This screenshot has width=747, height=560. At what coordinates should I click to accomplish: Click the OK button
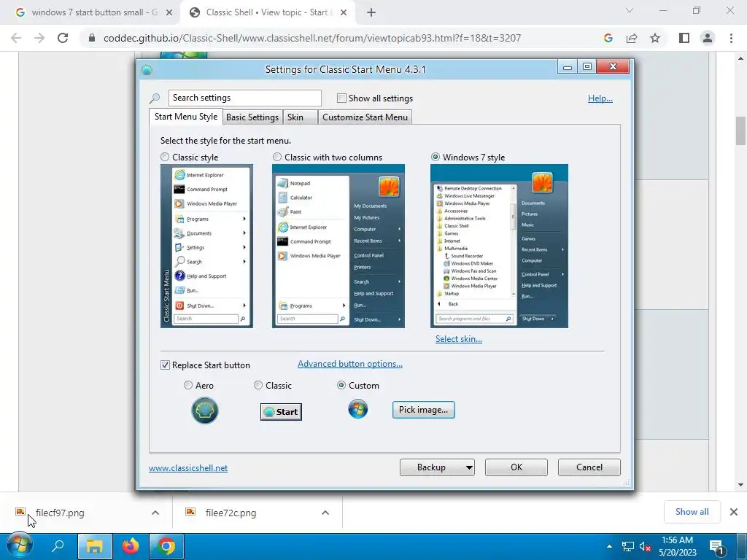(516, 467)
